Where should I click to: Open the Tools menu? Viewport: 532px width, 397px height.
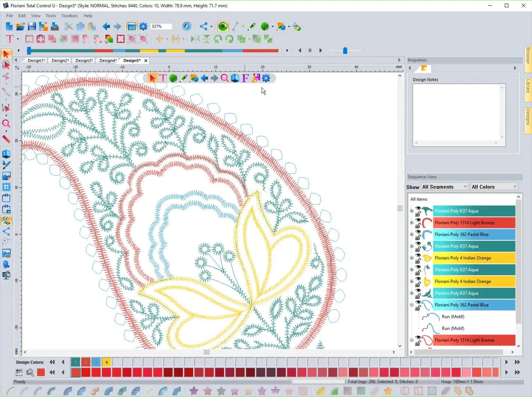click(x=51, y=16)
